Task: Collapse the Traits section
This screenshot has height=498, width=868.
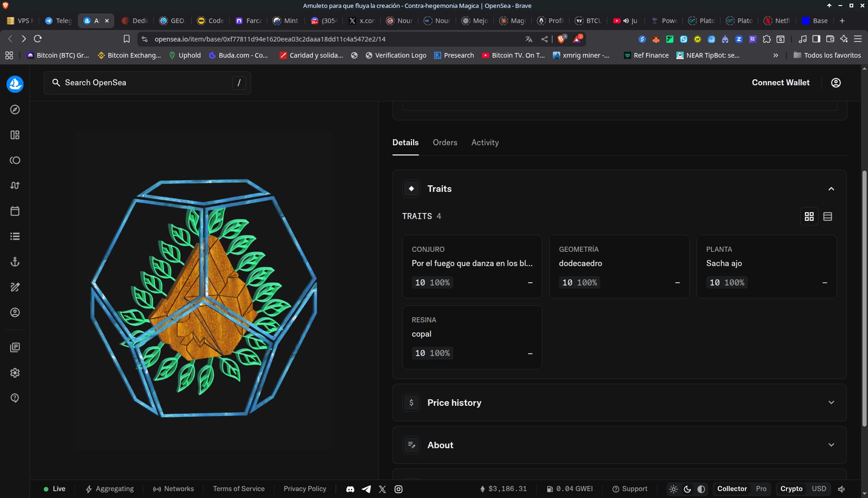Action: click(x=831, y=189)
